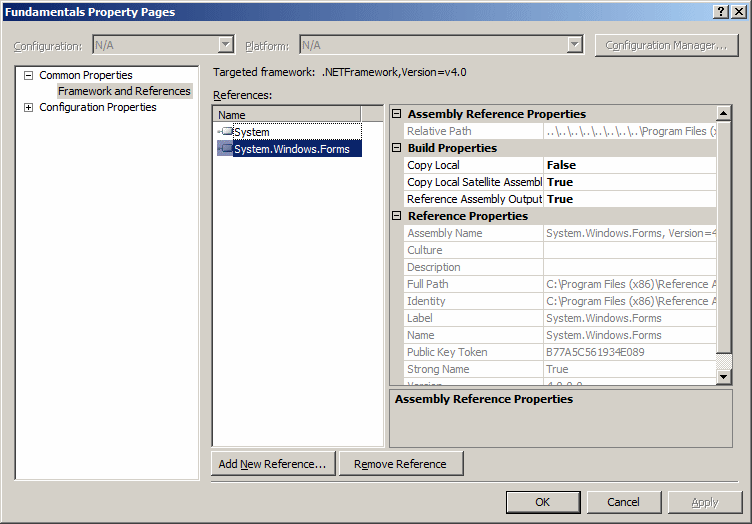The height and width of the screenshot is (524, 752).
Task: Click the Help question mark button
Action: (721, 12)
